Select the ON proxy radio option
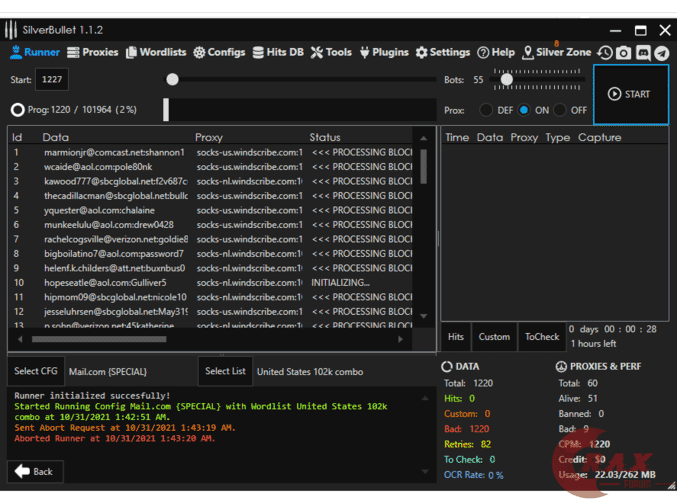Image resolution: width=677 pixels, height=500 pixels. coord(524,110)
